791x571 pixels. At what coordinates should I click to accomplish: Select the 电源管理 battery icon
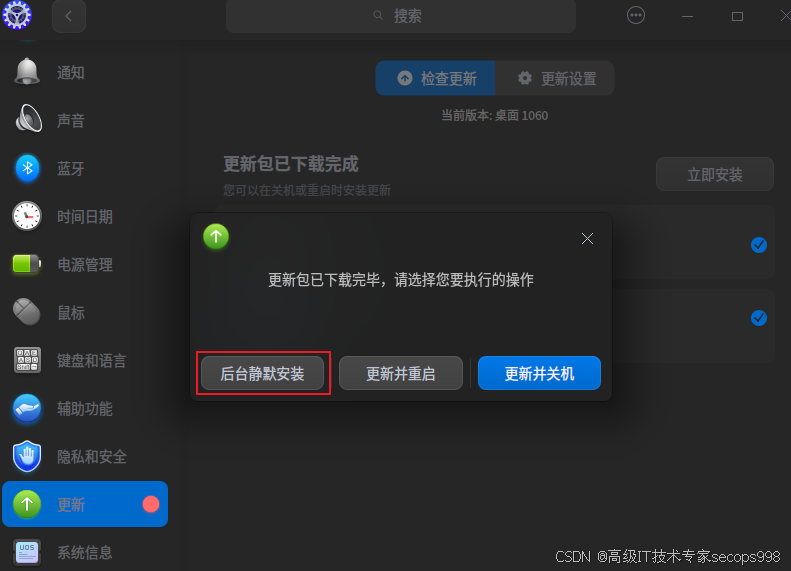coord(27,264)
